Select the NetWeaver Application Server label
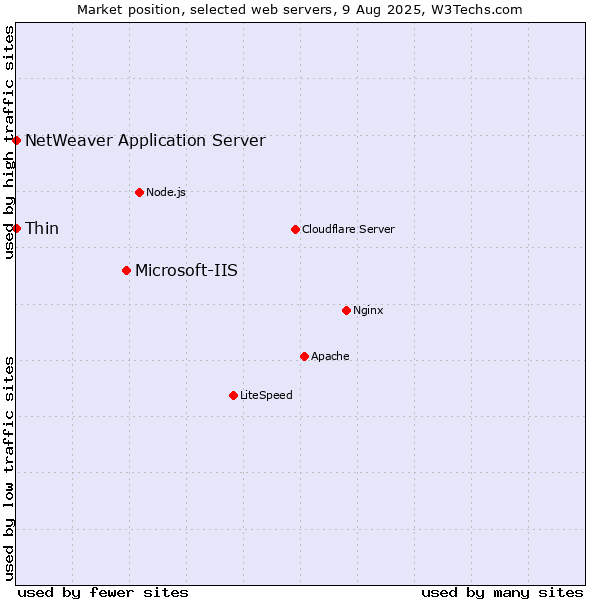Viewport: 600px width, 600px height. pyautogui.click(x=145, y=140)
